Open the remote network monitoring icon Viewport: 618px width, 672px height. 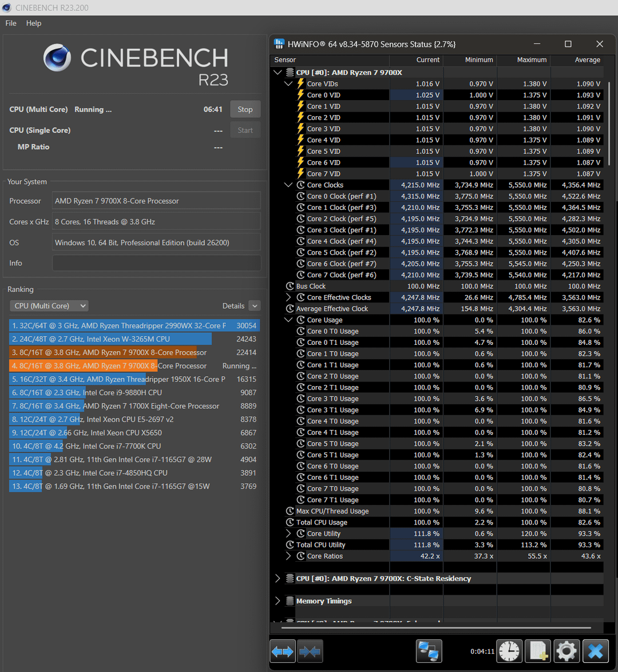tap(429, 651)
